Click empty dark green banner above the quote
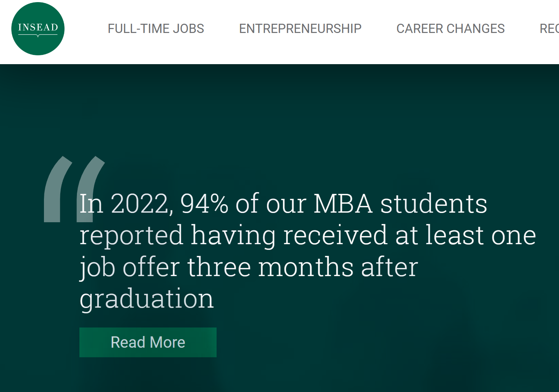This screenshot has height=392, width=559. click(284, 113)
